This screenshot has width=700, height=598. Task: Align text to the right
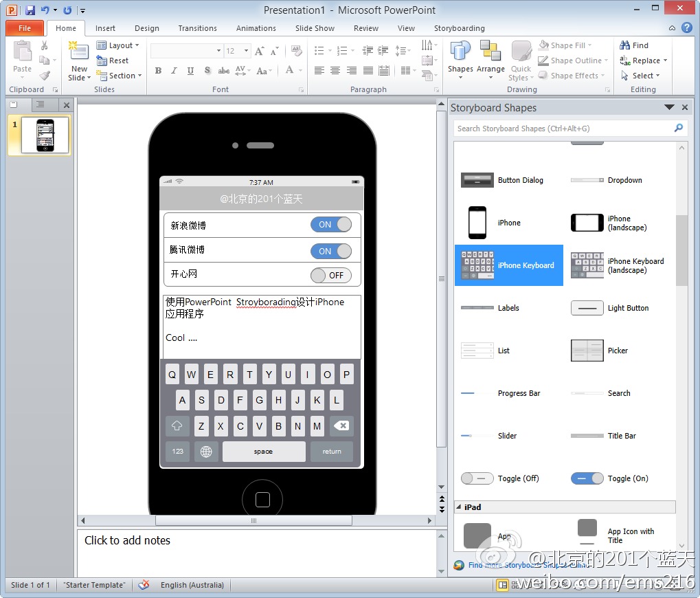pos(352,71)
